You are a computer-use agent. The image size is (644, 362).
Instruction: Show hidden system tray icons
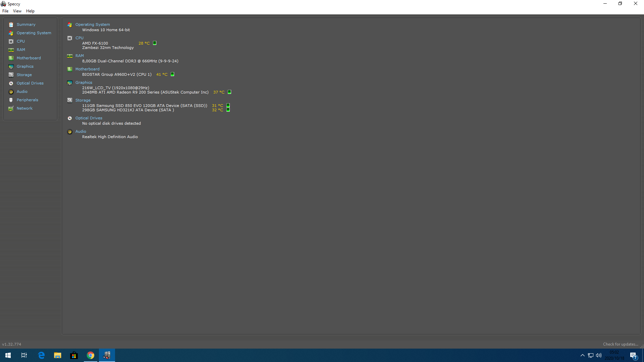583,355
